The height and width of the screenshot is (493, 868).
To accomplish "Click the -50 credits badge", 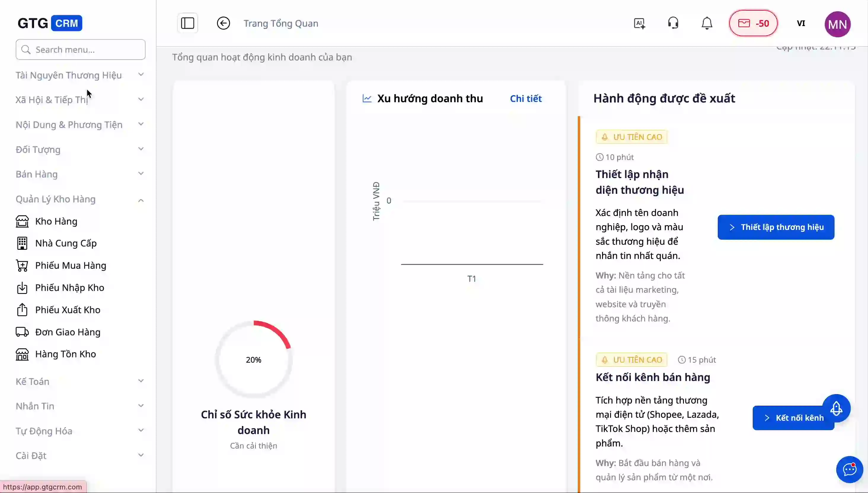I will [x=753, y=23].
